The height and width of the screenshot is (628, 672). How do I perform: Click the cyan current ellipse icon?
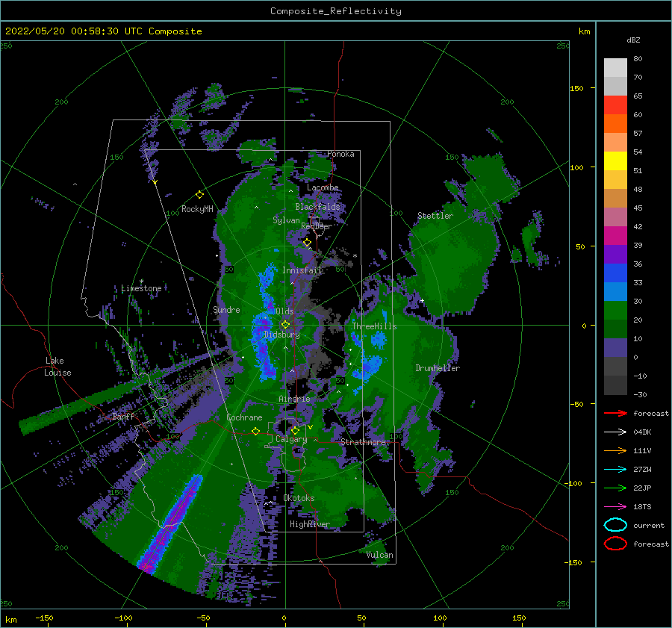pos(615,525)
